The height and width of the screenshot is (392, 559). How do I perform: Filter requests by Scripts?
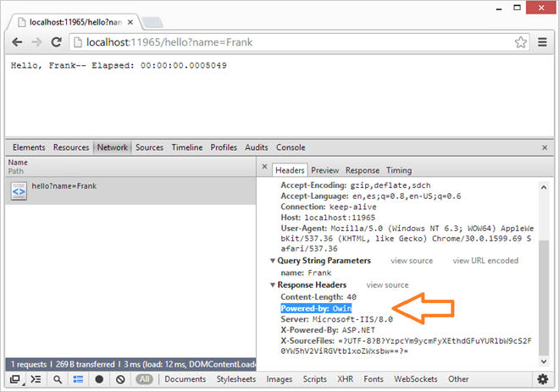pos(314,379)
